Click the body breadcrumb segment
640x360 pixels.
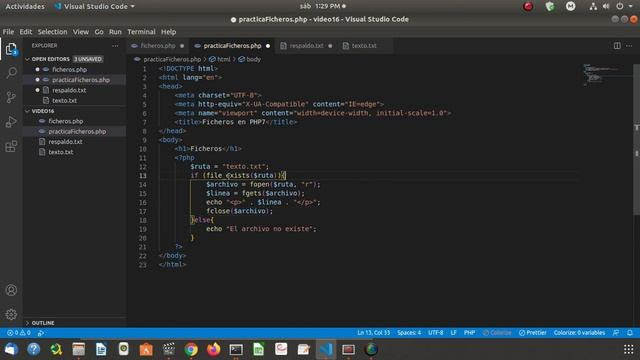pyautogui.click(x=249, y=59)
